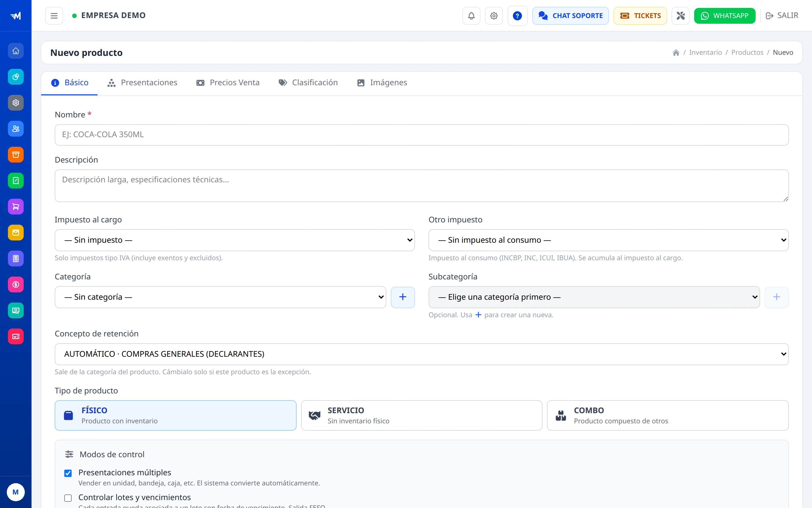Switch to Imágenes tab
Screen dimensions: 812x508
382,83
